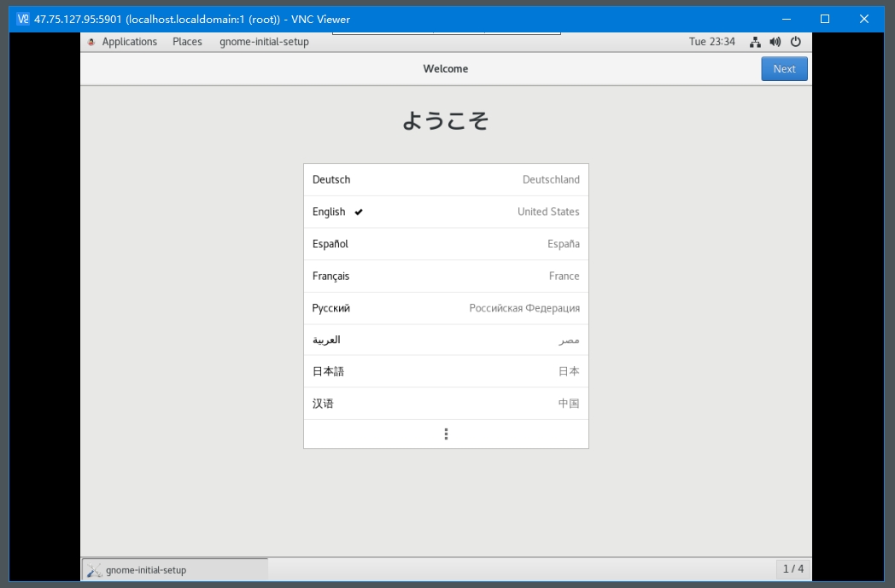Click the gnome-initial-setup taskbar icon
The height and width of the screenshot is (588, 895).
(95, 570)
